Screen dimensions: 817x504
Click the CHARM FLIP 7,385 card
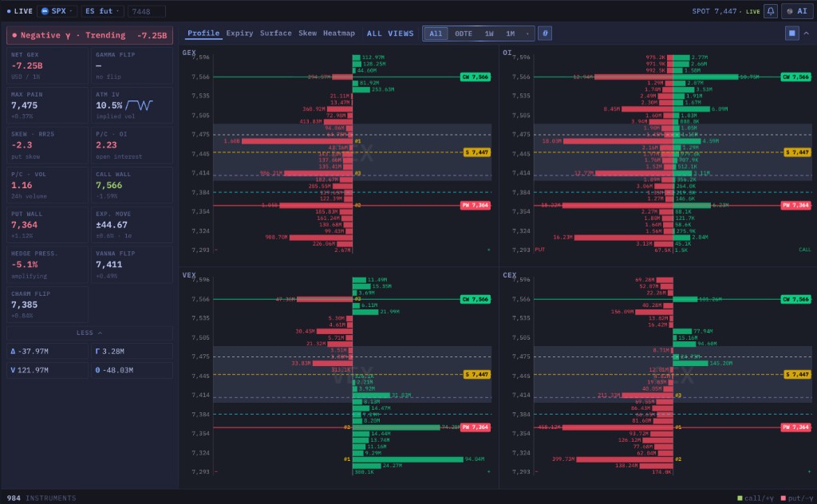pyautogui.click(x=47, y=305)
